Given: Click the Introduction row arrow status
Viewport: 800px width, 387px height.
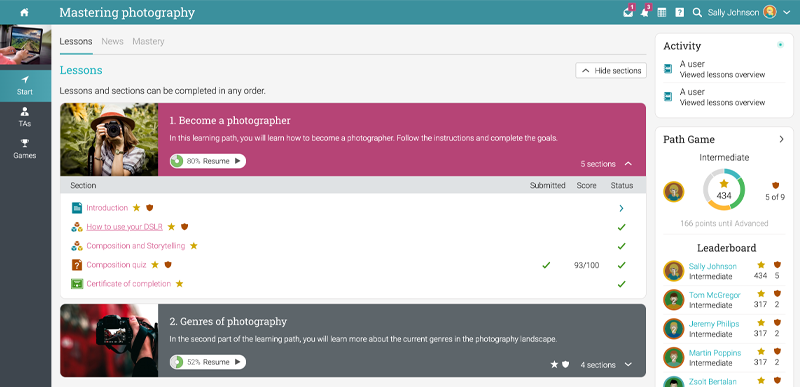Looking at the screenshot, I should click(621, 208).
